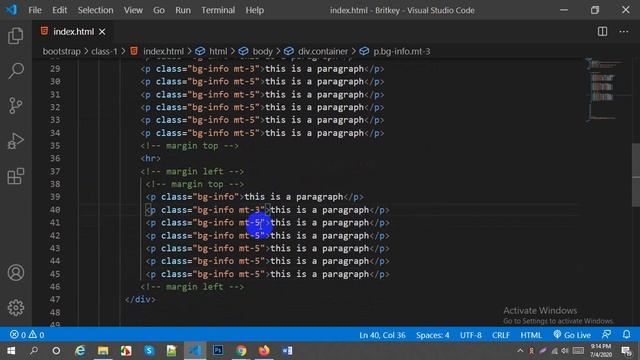640x360 pixels.
Task: Open the Search view in activity bar
Action: 16,71
